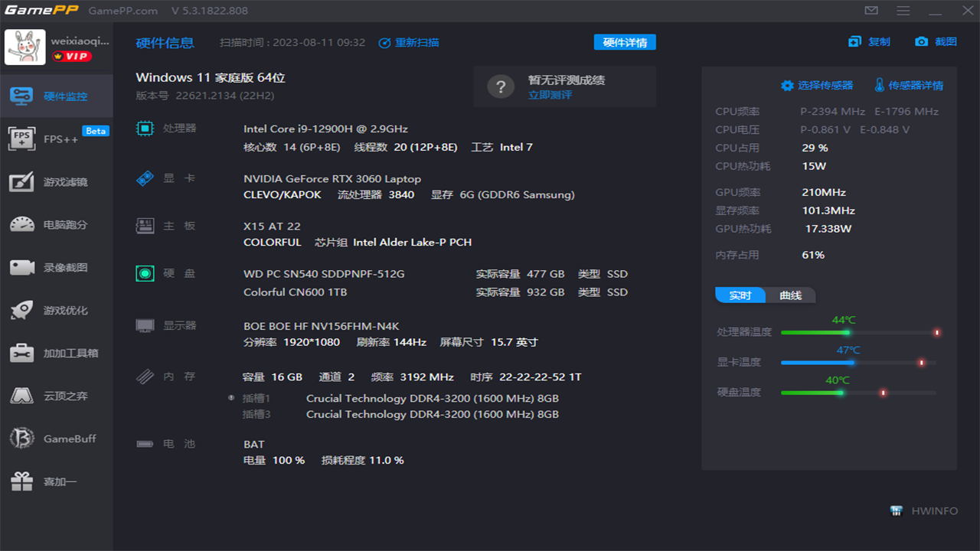Trigger 重新扫描 hardware rescan
Image resolution: width=980 pixels, height=551 pixels.
pos(410,42)
